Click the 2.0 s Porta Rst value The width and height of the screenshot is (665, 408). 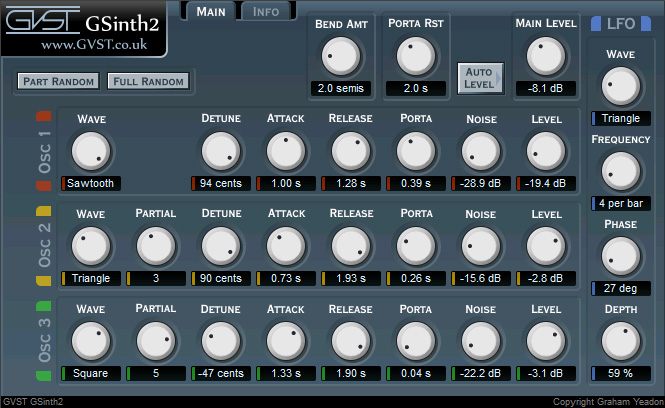click(x=416, y=88)
